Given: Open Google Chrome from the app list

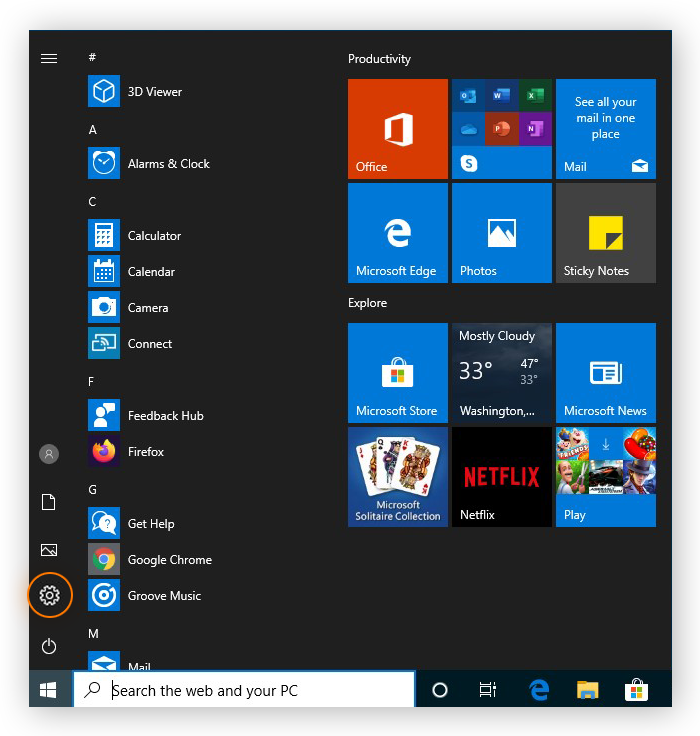Looking at the screenshot, I should click(x=169, y=560).
